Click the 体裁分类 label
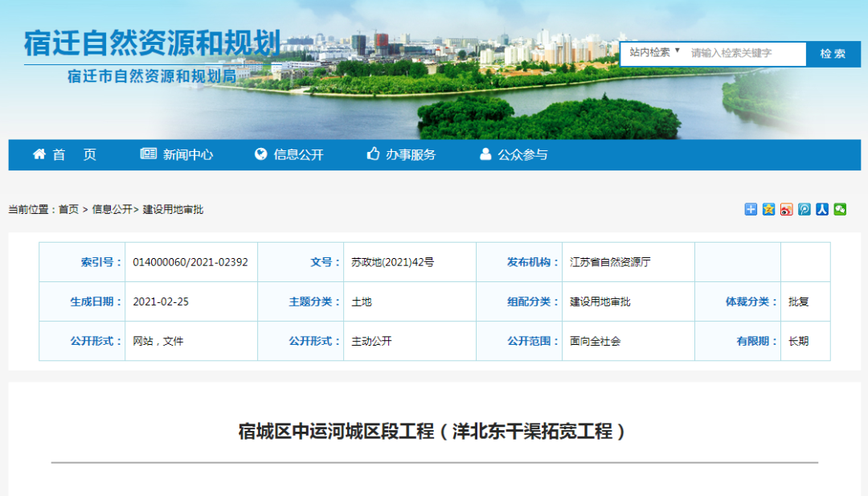 [x=751, y=301]
